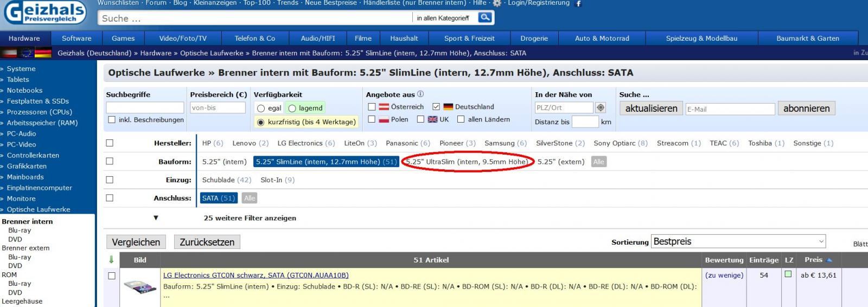Click the Alle button in Anschluss row
Viewport: 868px width, 307px height.
coord(250,198)
